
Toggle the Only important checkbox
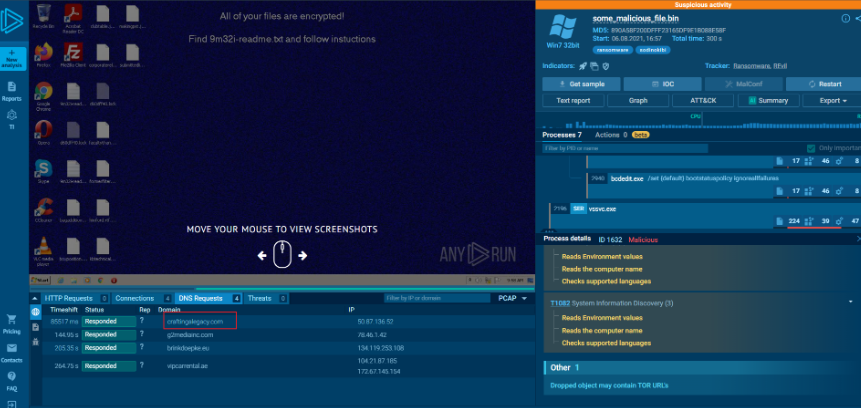tap(810, 148)
